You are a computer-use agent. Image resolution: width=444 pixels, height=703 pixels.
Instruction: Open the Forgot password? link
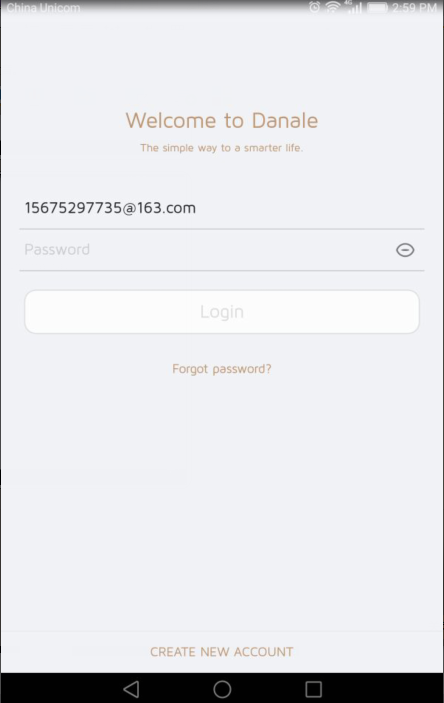pos(222,369)
